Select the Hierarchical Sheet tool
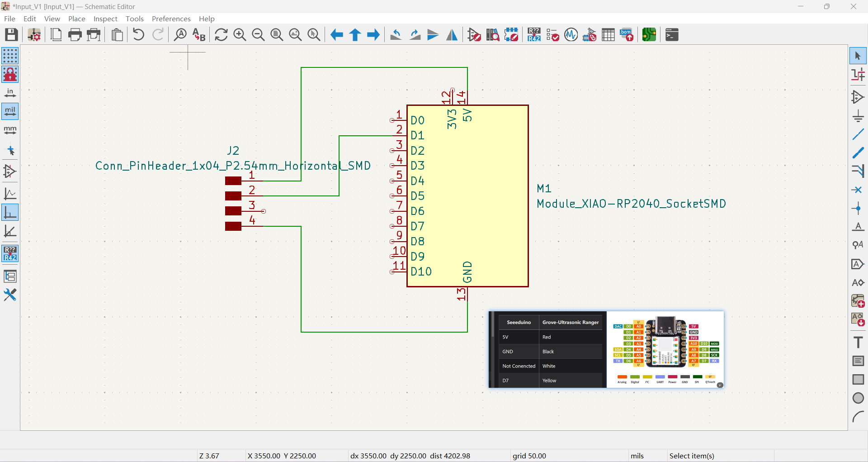This screenshot has width=868, height=462. pyautogui.click(x=858, y=301)
